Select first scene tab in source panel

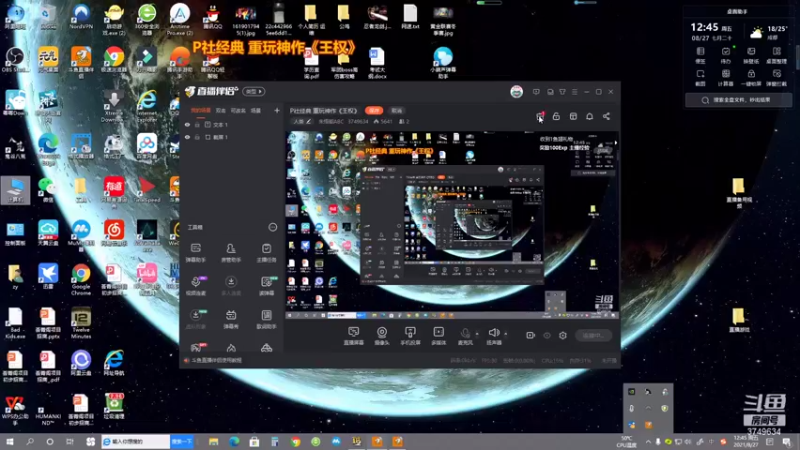coord(201,110)
